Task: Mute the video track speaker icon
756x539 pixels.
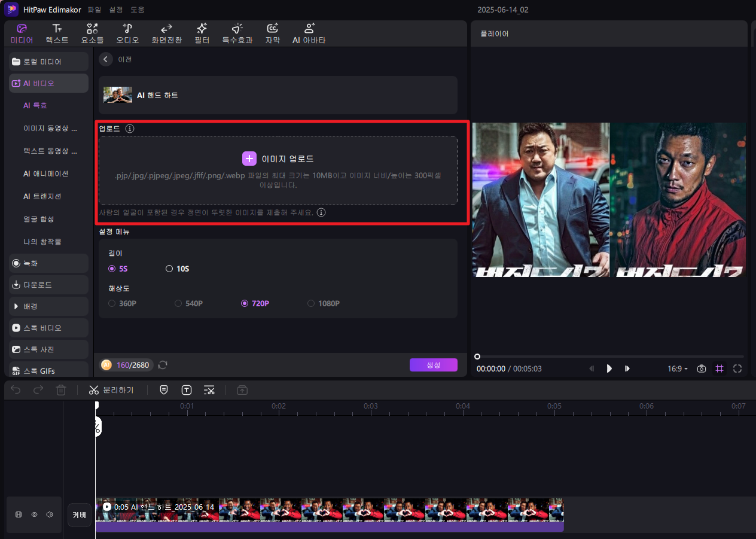Action: pos(50,514)
